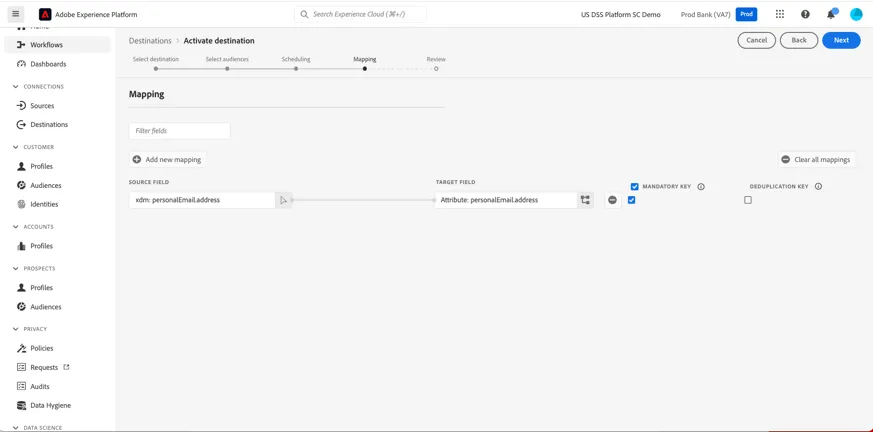Click Clear all mappings button

coord(816,160)
